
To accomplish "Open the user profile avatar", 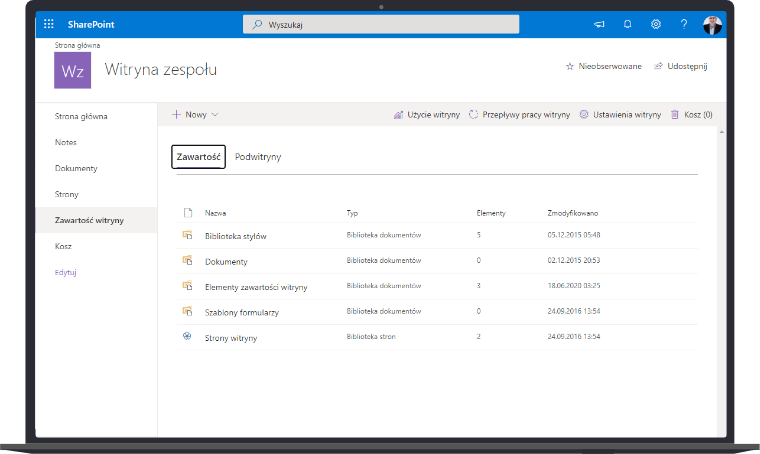I will pyautogui.click(x=712, y=25).
